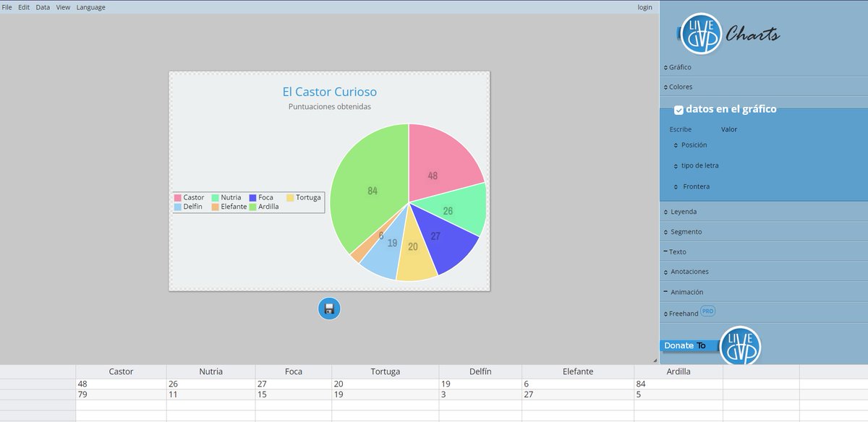Click the LiveGap Charts logo
The image size is (868, 422).
pos(729,33)
